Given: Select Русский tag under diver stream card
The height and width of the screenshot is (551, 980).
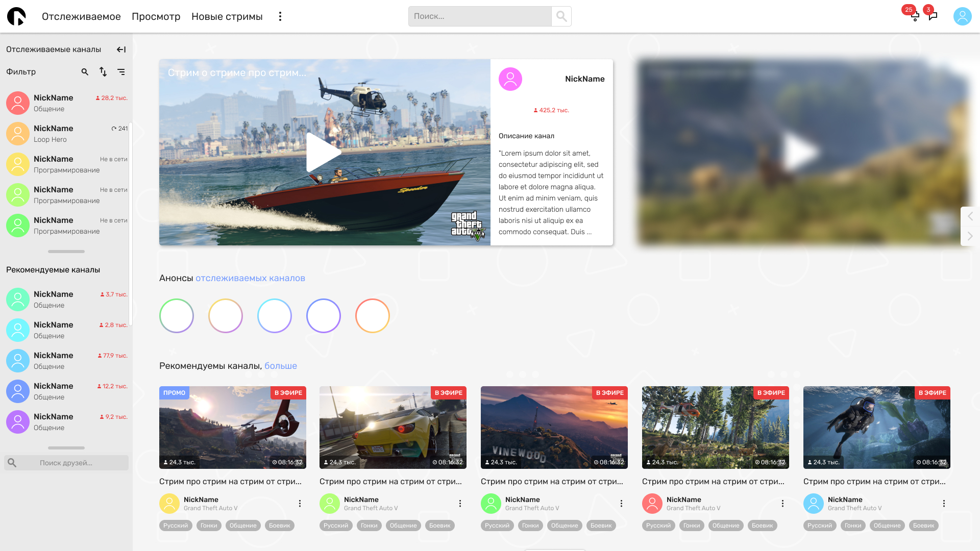Looking at the screenshot, I should point(820,525).
